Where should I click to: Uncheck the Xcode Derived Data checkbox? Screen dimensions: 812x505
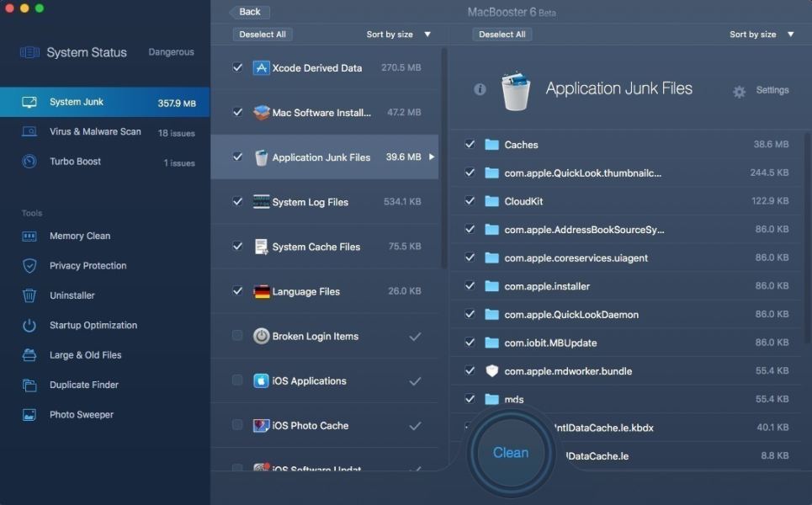[x=237, y=67]
